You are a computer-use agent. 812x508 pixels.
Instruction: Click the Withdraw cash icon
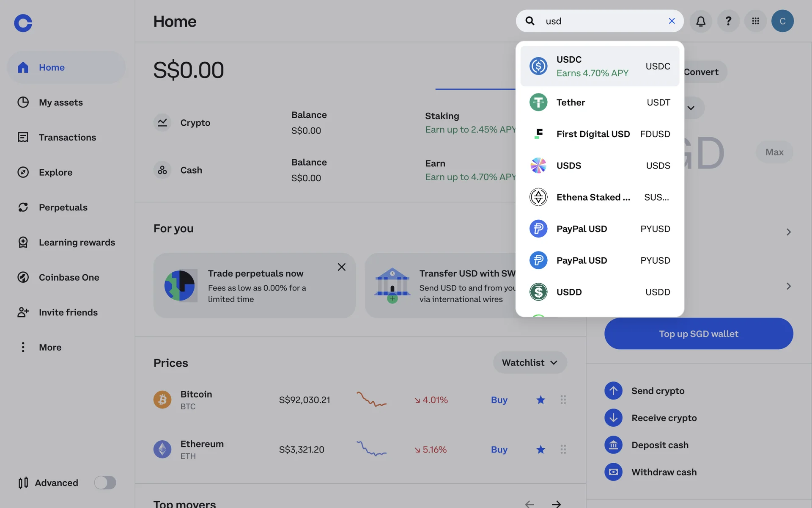click(613, 472)
